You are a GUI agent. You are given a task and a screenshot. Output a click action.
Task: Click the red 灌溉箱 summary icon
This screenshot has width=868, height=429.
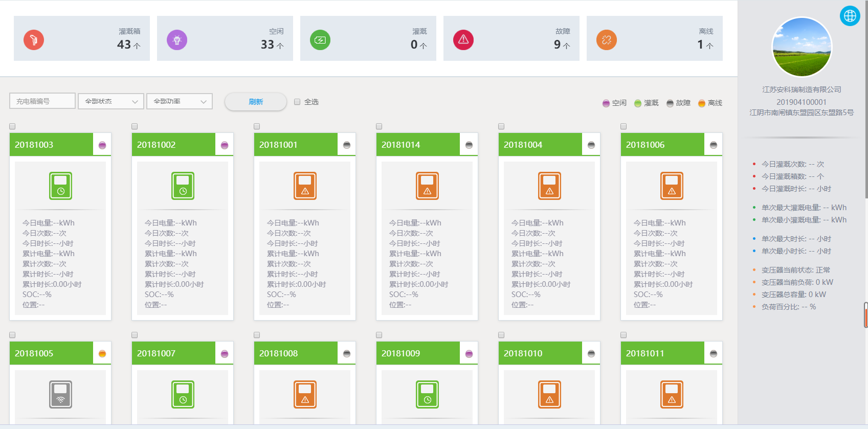pos(34,40)
